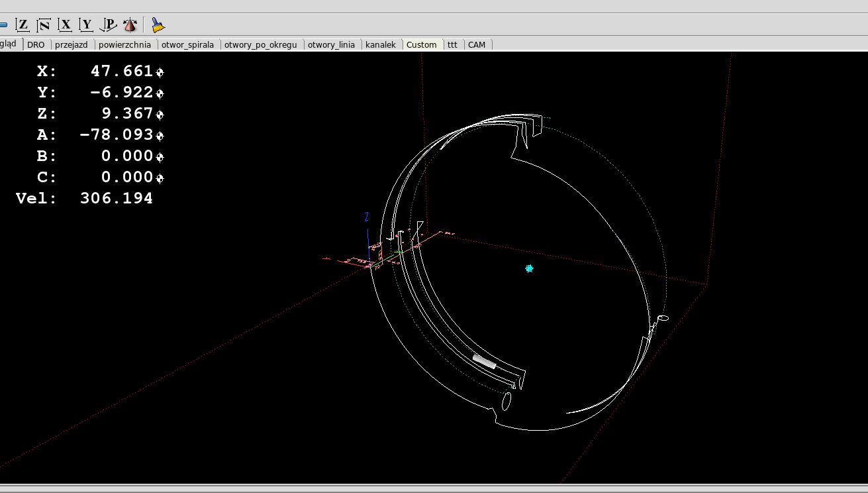
Task: Select rotated top view (Z2)
Action: click(44, 25)
